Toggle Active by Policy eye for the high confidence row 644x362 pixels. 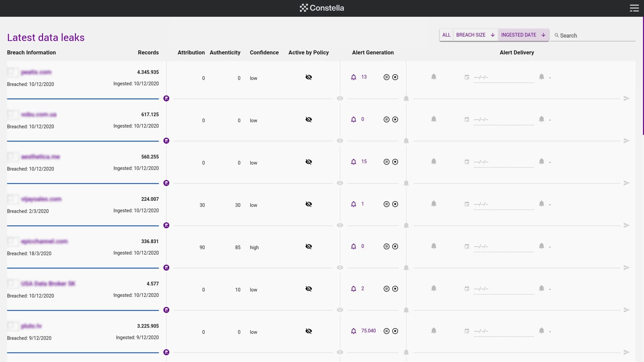point(309,246)
